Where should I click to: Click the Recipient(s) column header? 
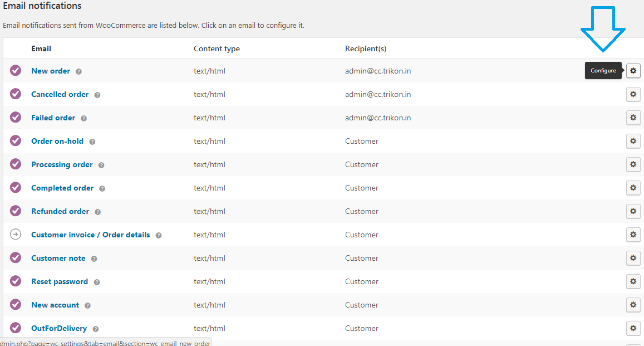(x=366, y=48)
